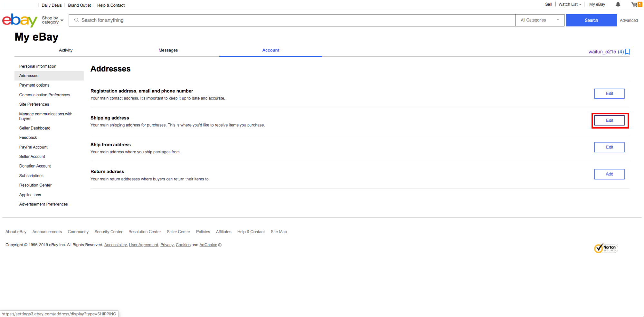Edit the Registration address
Image resolution: width=644 pixels, height=317 pixels.
point(609,93)
